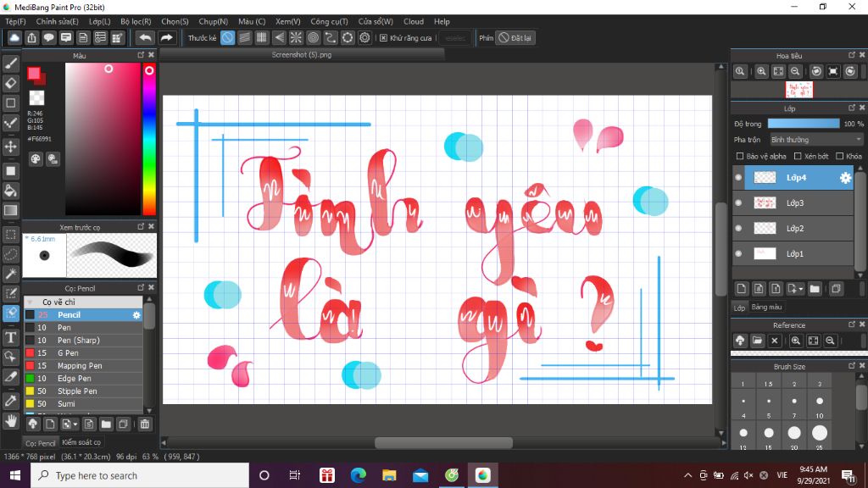Delete selected brush with trash icon

pos(144,424)
